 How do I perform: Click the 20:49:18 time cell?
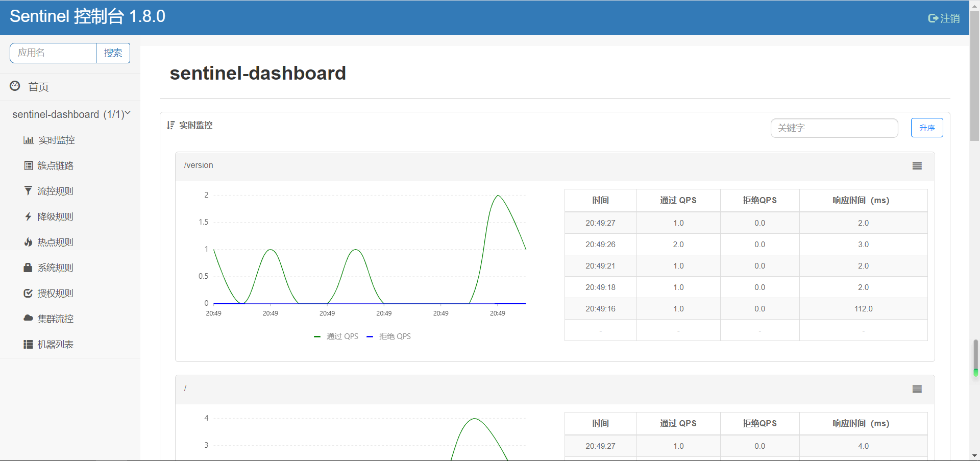tap(600, 287)
